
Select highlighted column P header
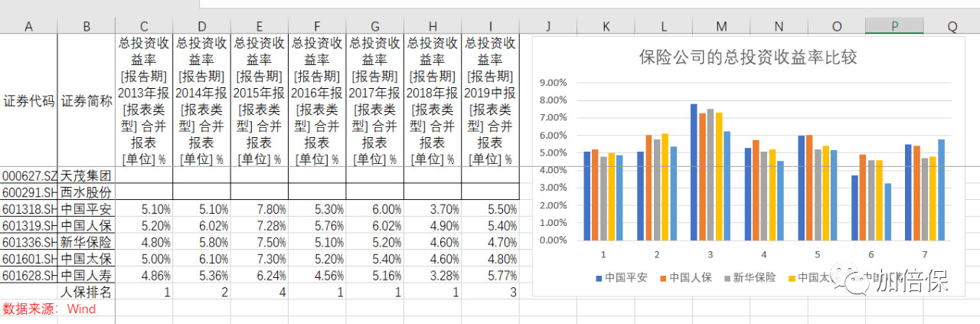(x=894, y=26)
